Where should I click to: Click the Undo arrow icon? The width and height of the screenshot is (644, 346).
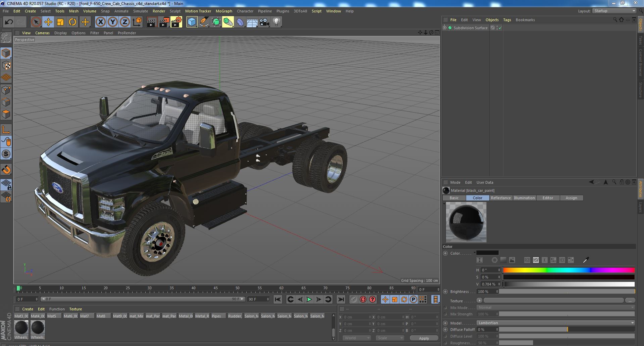9,22
